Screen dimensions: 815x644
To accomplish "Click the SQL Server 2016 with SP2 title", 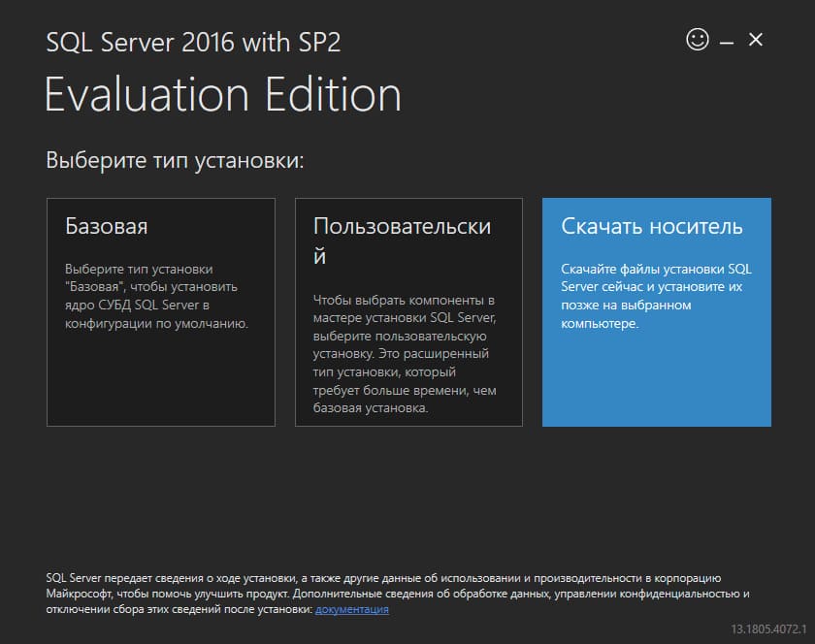I will [193, 42].
